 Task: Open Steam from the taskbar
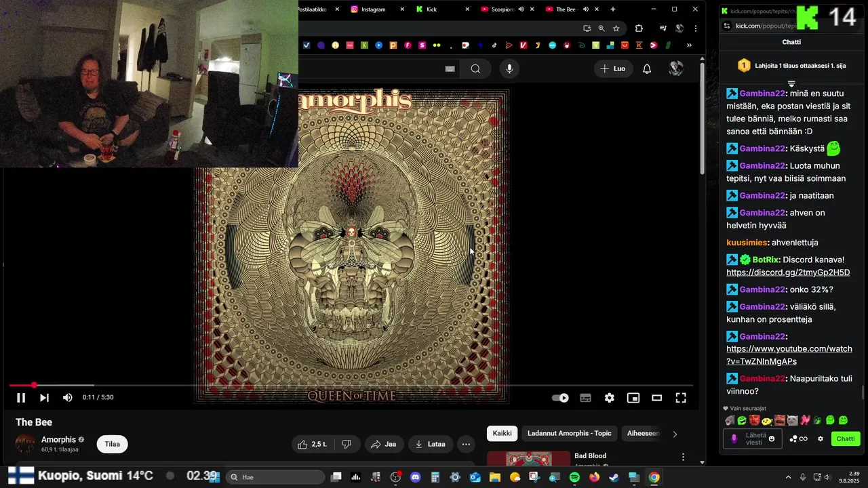point(614,477)
